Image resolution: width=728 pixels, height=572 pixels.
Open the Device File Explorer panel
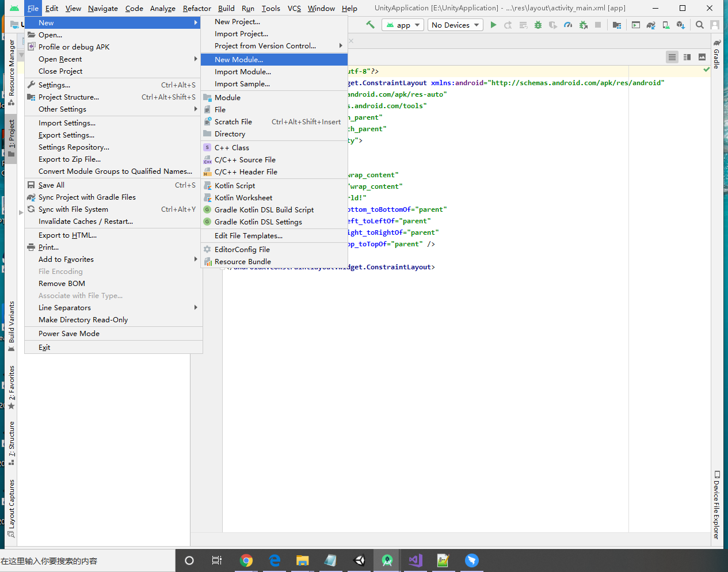(716, 505)
